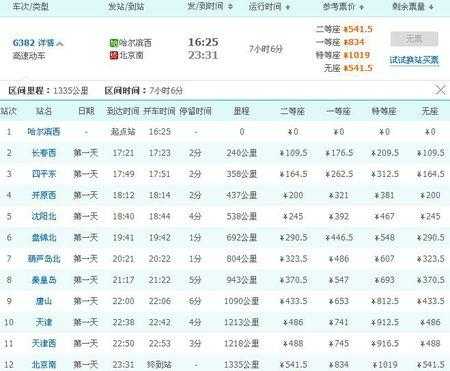Open station link 开原西

[x=44, y=195]
